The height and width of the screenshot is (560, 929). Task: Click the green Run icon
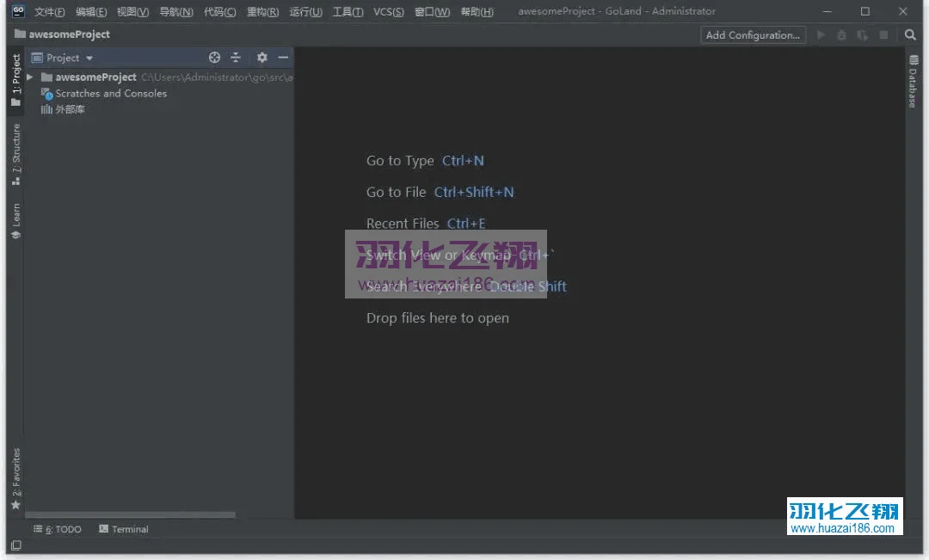click(x=821, y=35)
